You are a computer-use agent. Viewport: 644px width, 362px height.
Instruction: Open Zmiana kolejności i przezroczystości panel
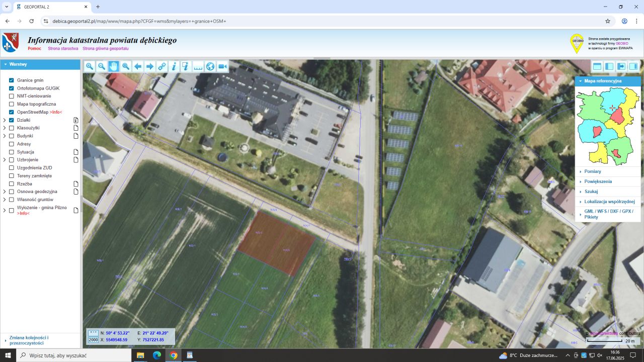(x=40, y=340)
